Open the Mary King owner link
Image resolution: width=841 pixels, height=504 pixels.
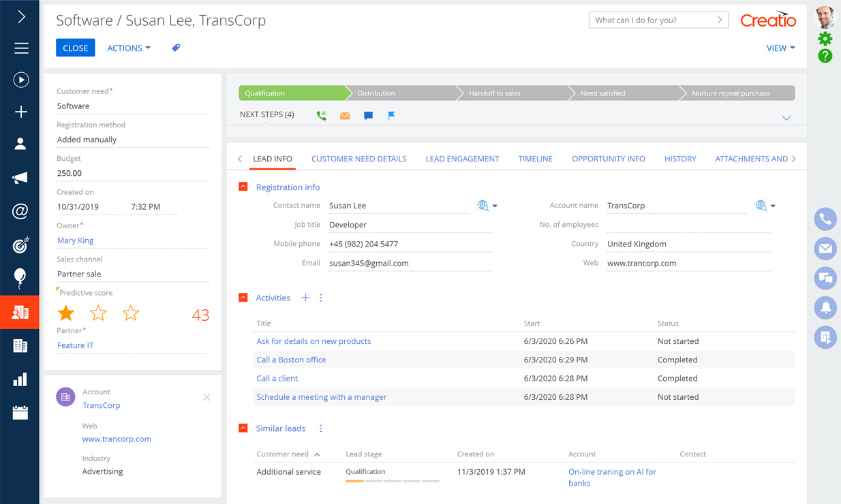coord(76,240)
